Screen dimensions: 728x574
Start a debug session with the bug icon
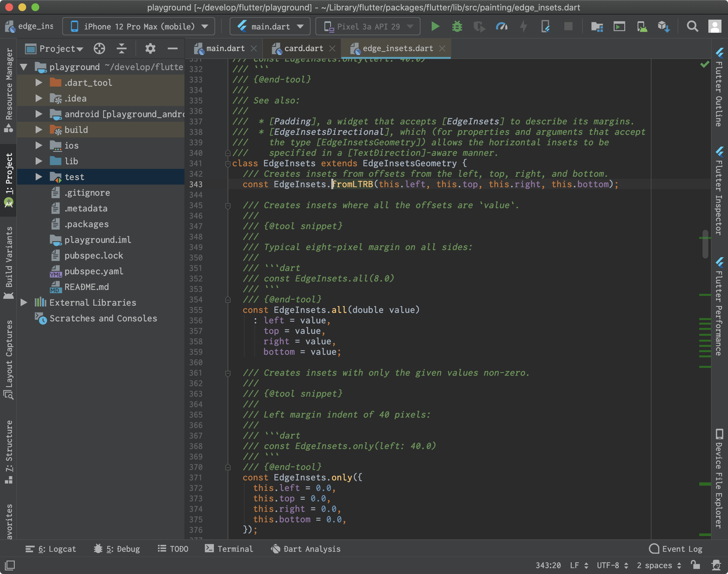tap(457, 26)
